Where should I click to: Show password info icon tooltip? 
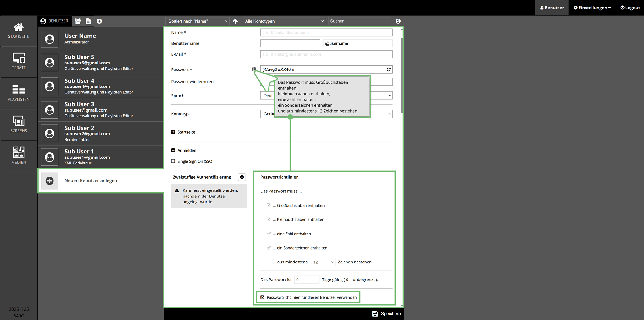point(254,69)
